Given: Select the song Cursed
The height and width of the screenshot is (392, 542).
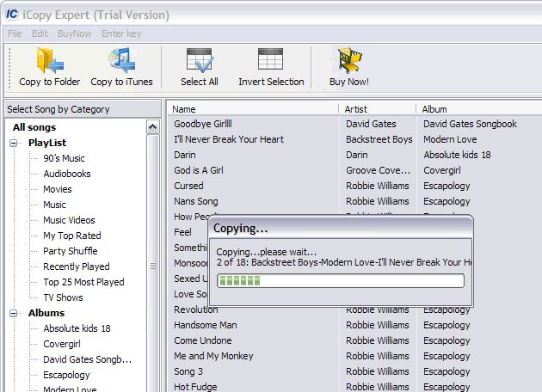Looking at the screenshot, I should 188,186.
